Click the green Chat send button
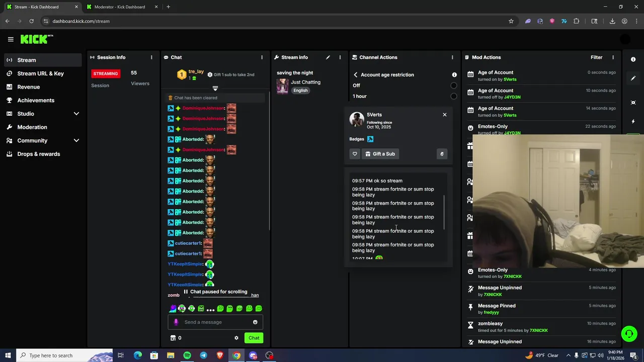Viewport: 644px width, 362px height. pyautogui.click(x=254, y=338)
